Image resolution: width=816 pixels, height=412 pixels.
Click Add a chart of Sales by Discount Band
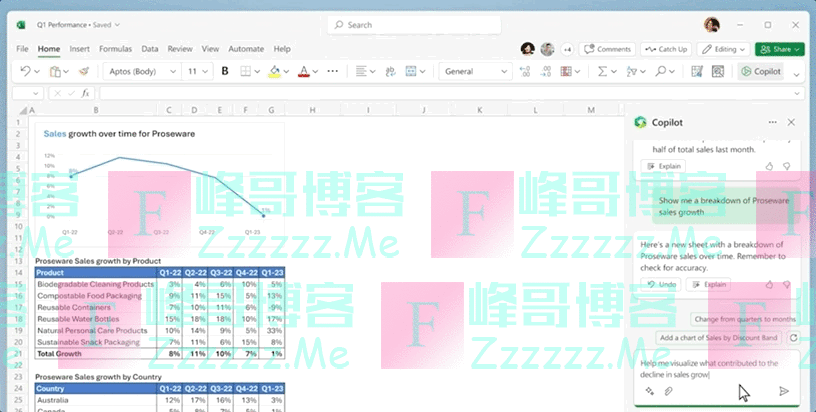(x=719, y=338)
